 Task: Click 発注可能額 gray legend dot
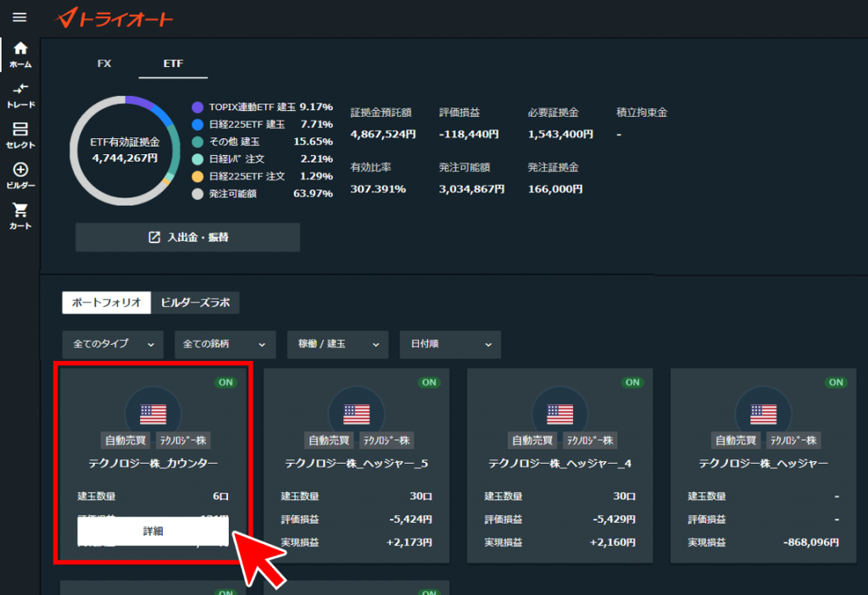[197, 194]
